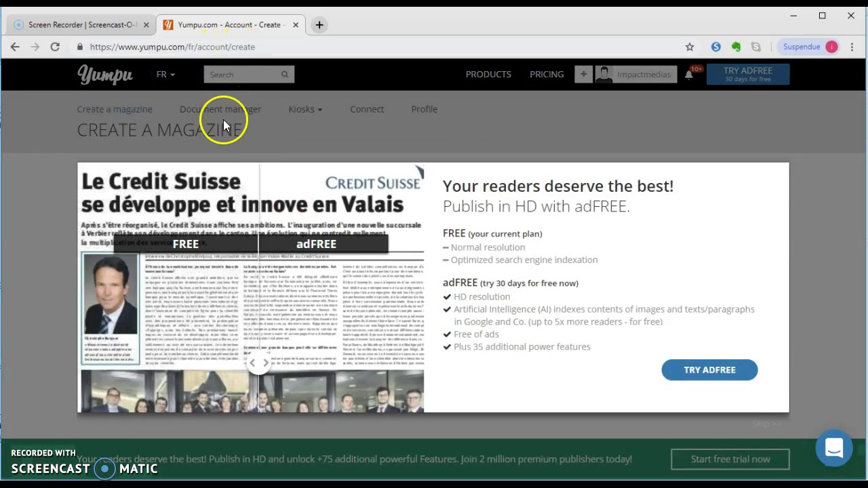Select the Create a magazine tab
This screenshot has height=488, width=868.
[115, 109]
